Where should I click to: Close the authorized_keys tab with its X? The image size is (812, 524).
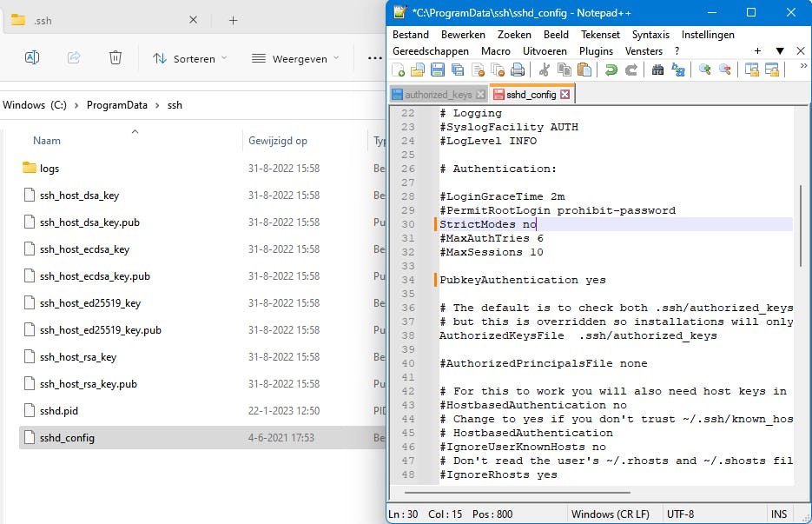pyautogui.click(x=480, y=95)
